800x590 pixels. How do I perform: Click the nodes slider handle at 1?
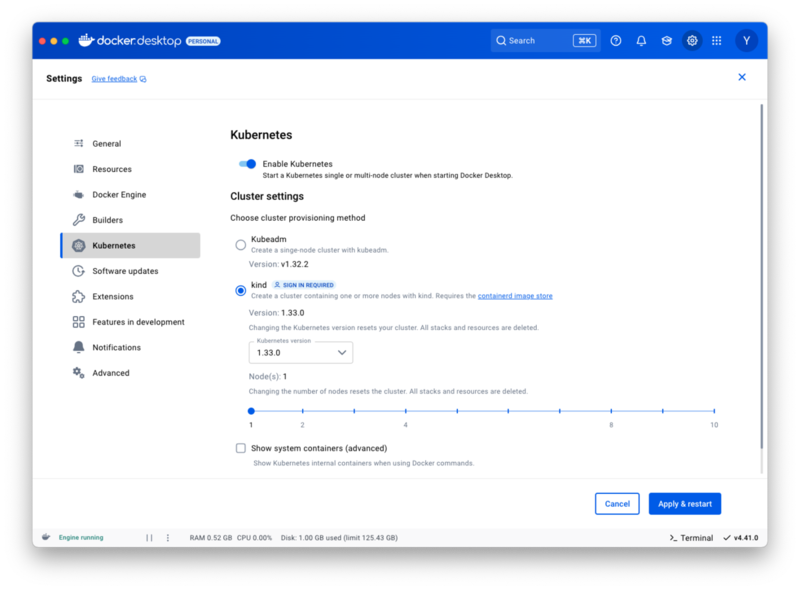click(251, 411)
